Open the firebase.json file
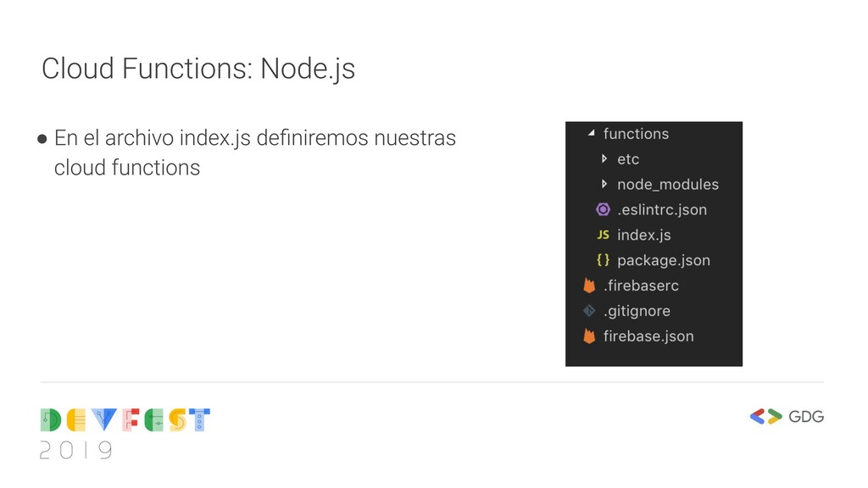The image size is (868, 488). click(648, 336)
